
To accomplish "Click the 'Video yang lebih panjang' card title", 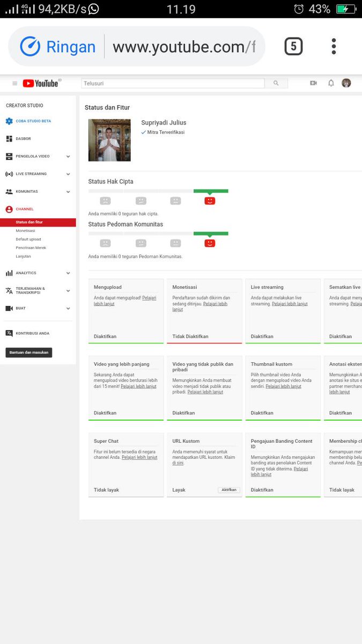I will [122, 364].
